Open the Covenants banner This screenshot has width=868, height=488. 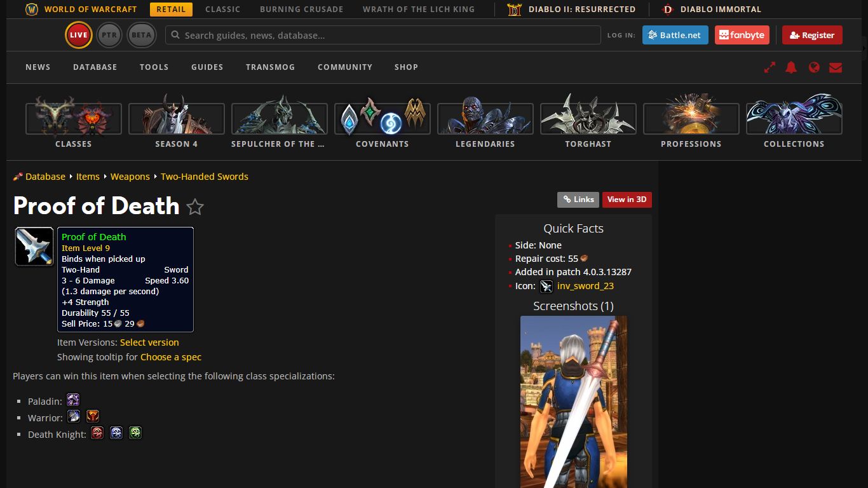(x=383, y=121)
